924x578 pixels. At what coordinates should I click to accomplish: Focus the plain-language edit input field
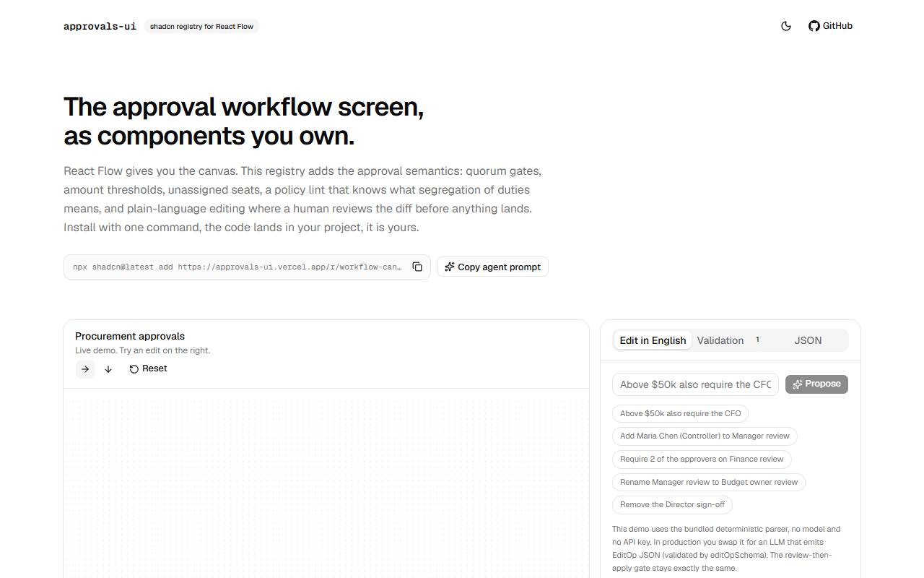(x=696, y=384)
